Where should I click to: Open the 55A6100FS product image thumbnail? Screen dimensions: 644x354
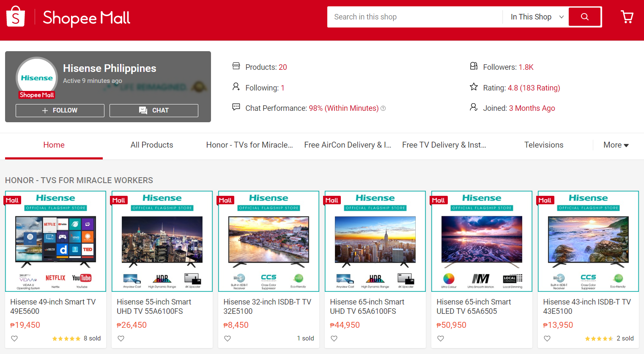[162, 241]
